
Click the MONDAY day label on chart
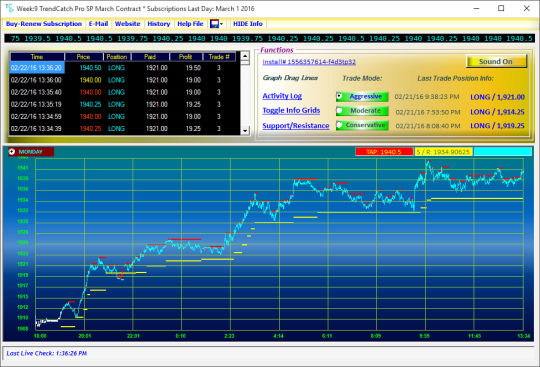tap(31, 151)
